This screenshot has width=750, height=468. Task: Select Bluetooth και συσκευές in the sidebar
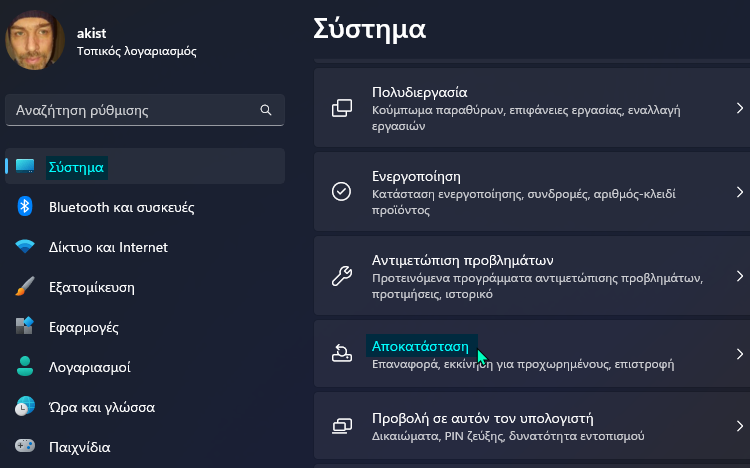[121, 207]
